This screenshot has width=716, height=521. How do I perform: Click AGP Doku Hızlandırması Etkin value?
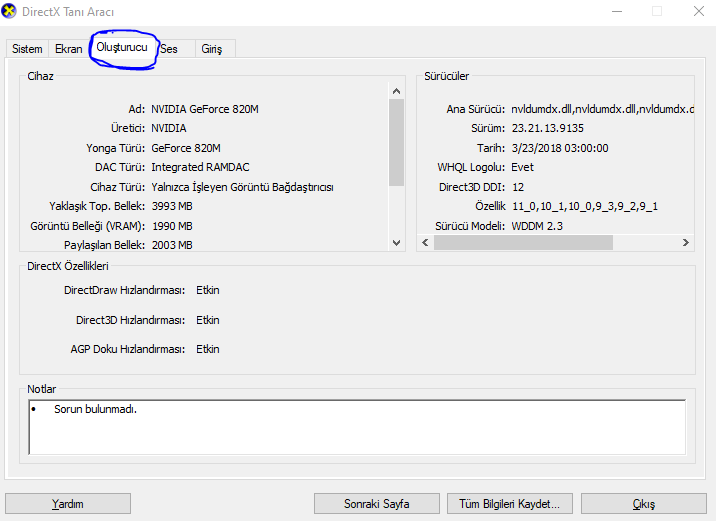coord(208,349)
